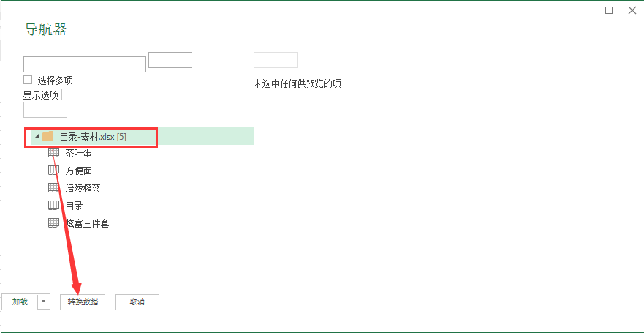Select the 方便面 sheet
Viewport: 644px width, 333px height.
(78, 171)
